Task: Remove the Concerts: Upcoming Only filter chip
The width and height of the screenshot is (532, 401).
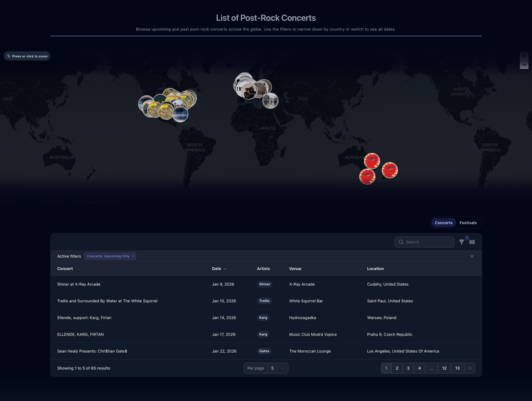Action: tap(133, 256)
